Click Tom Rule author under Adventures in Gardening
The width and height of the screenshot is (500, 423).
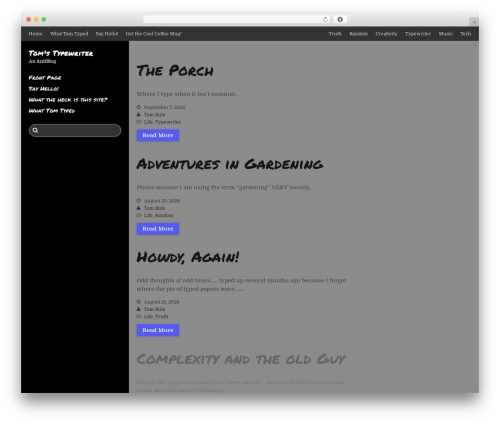click(154, 208)
